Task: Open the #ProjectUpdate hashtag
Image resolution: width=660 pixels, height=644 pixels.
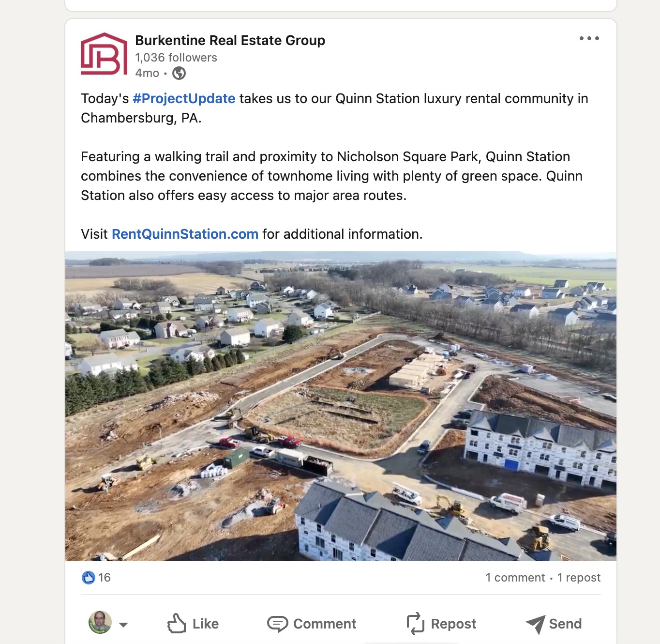Action: pyautogui.click(x=184, y=98)
